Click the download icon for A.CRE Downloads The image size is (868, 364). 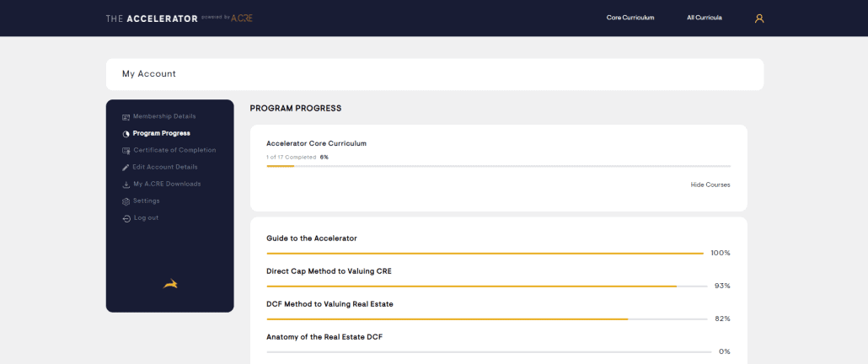[x=126, y=185]
